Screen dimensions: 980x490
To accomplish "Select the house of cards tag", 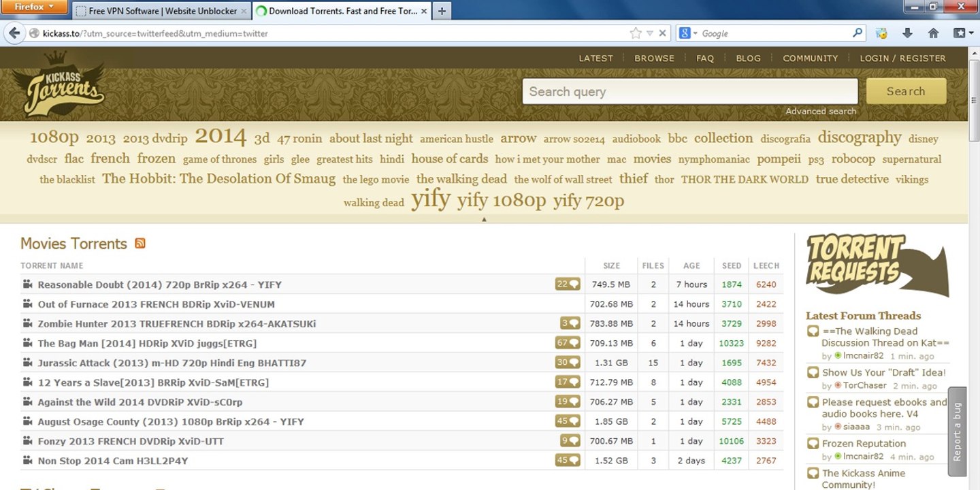I will pyautogui.click(x=449, y=159).
